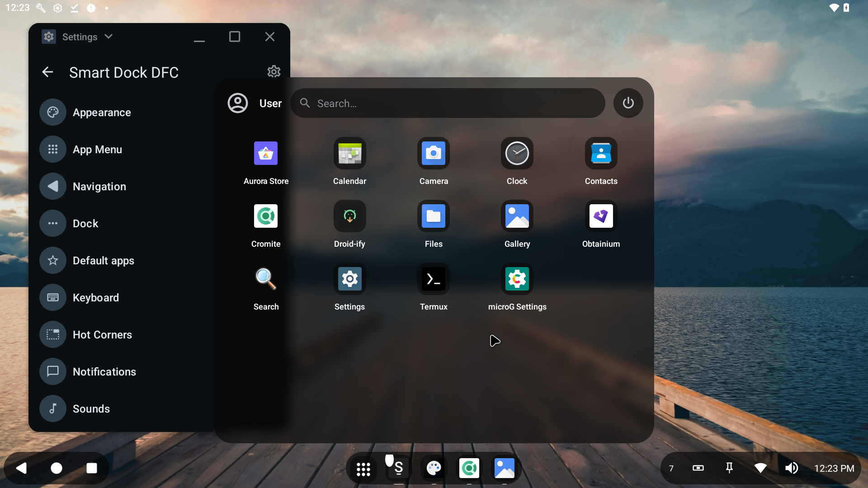The height and width of the screenshot is (488, 868).
Task: Open the Obtainium app
Action: 601,216
